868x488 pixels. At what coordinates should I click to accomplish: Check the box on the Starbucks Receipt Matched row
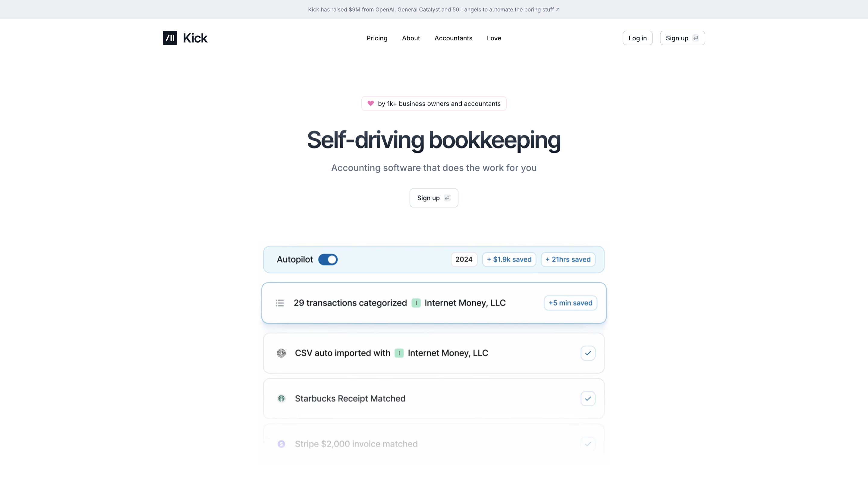(x=588, y=399)
